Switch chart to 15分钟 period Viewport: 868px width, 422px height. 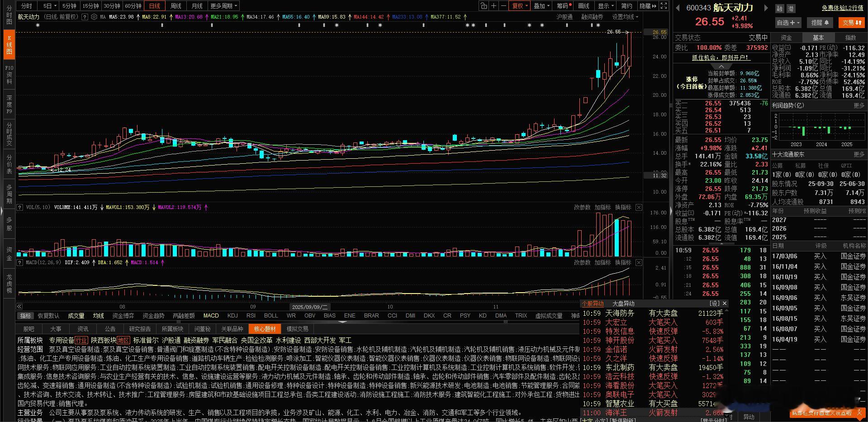(90, 6)
